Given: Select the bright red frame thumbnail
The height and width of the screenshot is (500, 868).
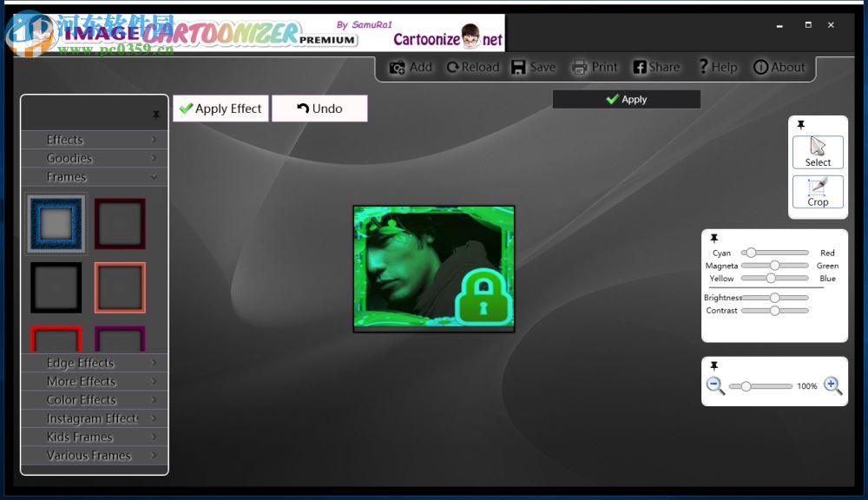Looking at the screenshot, I should [56, 338].
